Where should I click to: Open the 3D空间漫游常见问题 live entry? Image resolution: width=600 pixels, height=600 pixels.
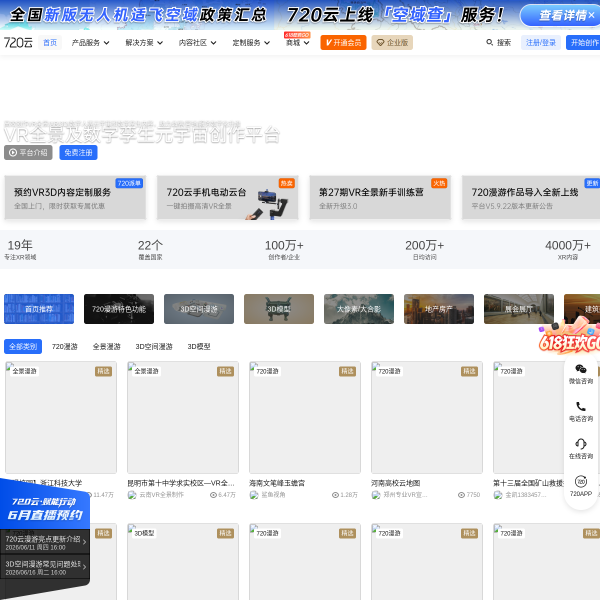click(45, 567)
